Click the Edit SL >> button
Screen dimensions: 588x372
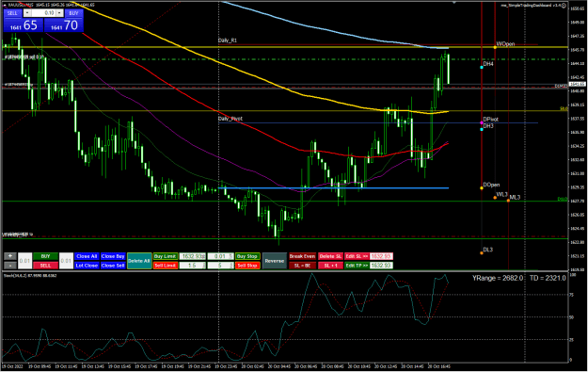click(357, 256)
